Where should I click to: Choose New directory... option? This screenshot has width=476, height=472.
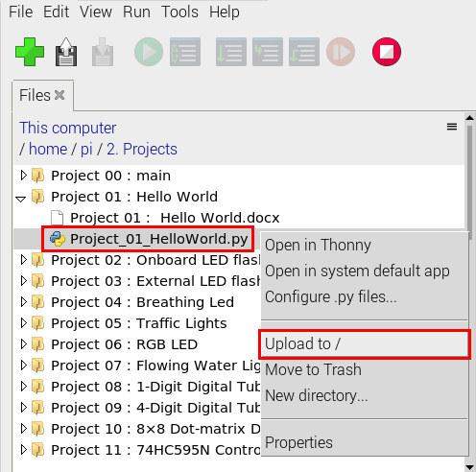(x=364, y=396)
